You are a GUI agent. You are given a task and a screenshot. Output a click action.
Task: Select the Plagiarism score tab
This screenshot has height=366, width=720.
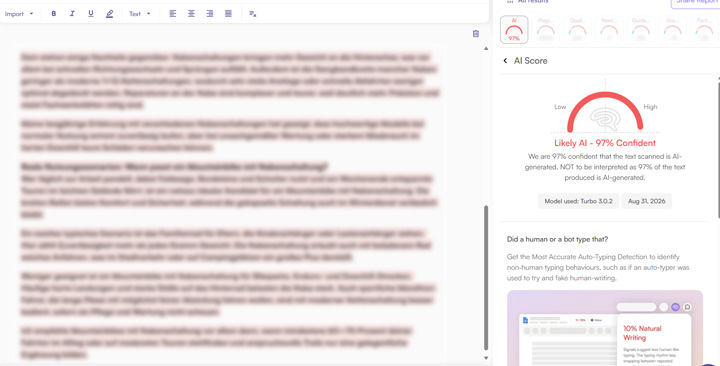[x=546, y=30]
